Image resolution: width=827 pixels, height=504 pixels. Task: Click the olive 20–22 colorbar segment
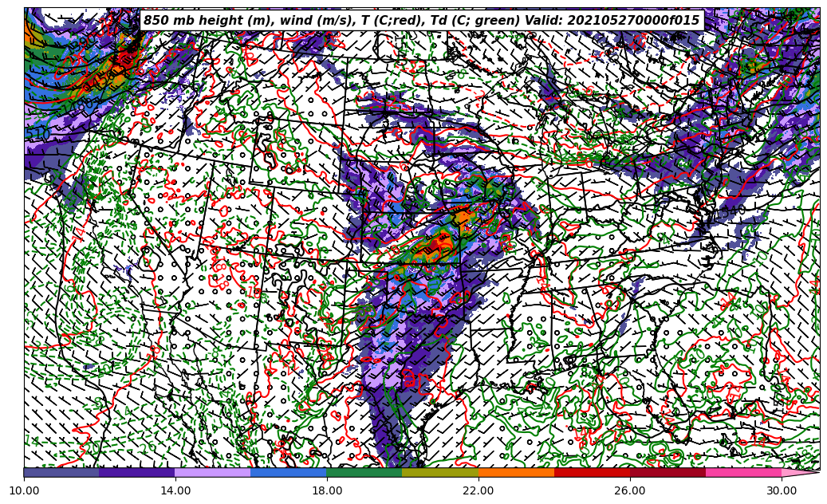click(x=440, y=472)
